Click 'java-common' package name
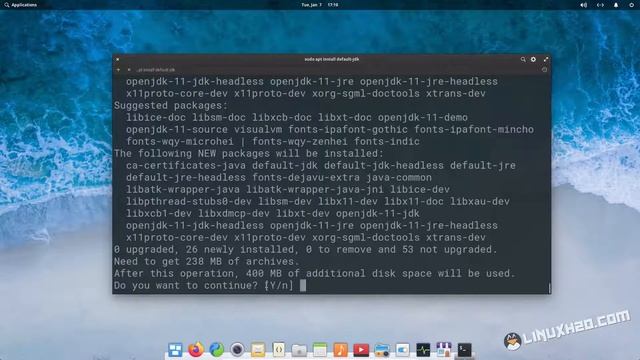This screenshot has width=640, height=360. click(399, 178)
